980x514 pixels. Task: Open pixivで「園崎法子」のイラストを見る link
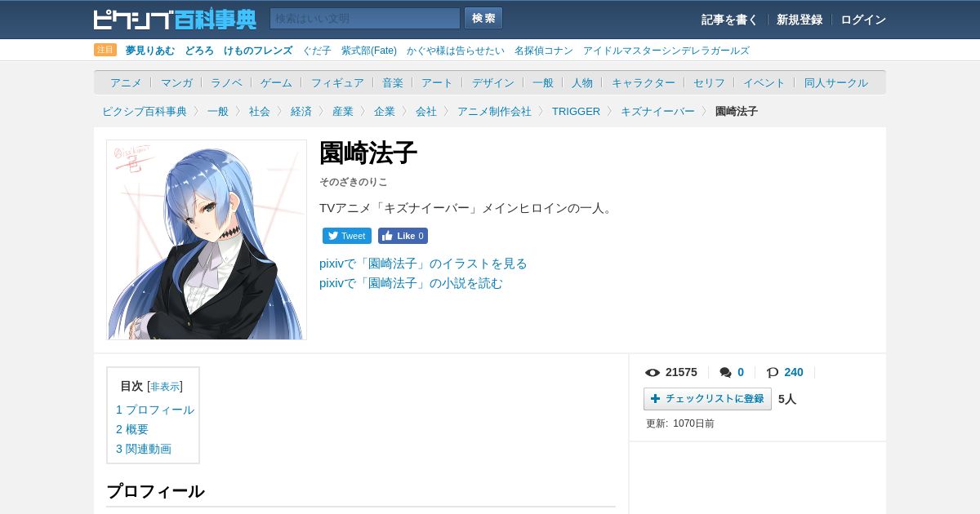pyautogui.click(x=423, y=264)
